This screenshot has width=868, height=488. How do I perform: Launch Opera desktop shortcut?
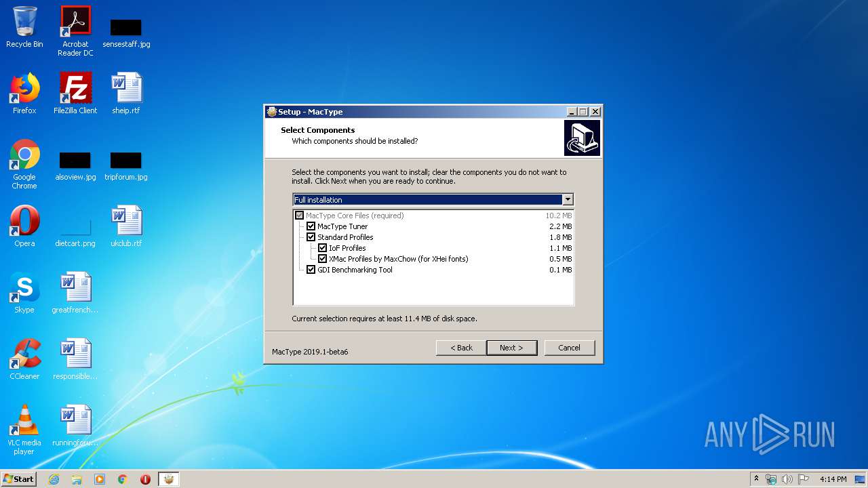coord(24,226)
